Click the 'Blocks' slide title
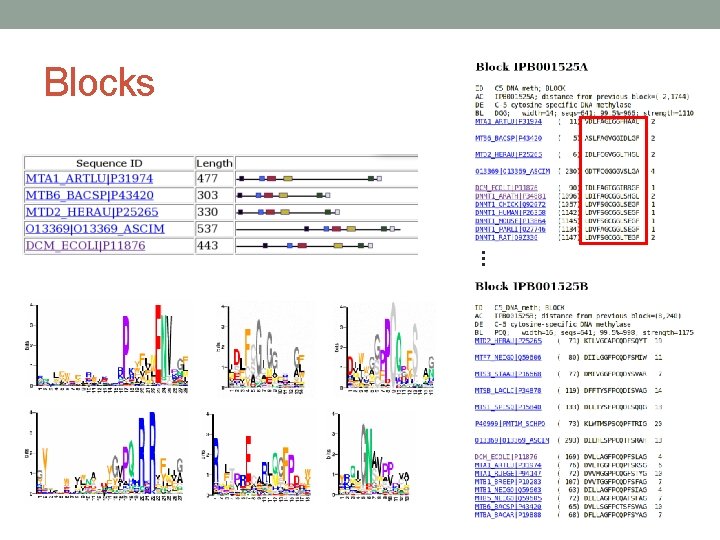The image size is (720, 540). [99, 82]
